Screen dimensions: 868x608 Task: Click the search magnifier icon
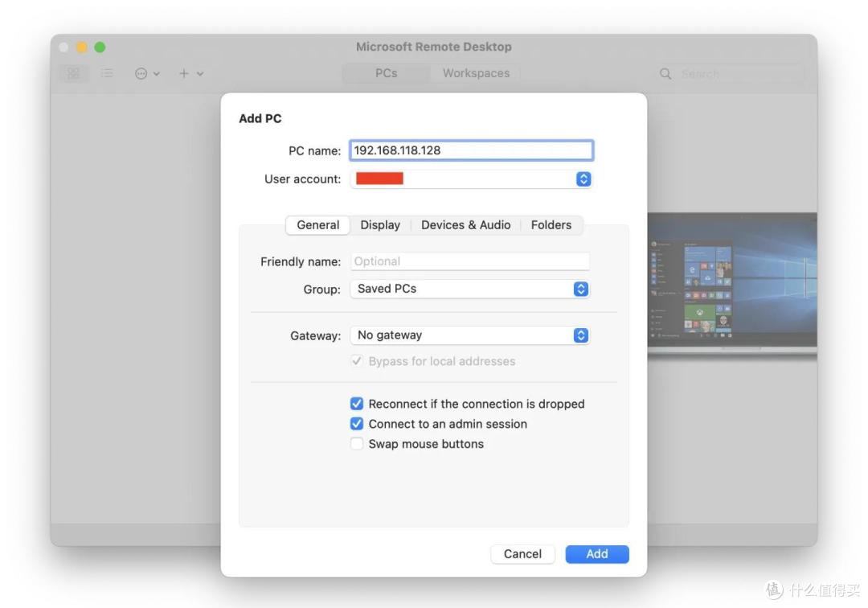(665, 74)
